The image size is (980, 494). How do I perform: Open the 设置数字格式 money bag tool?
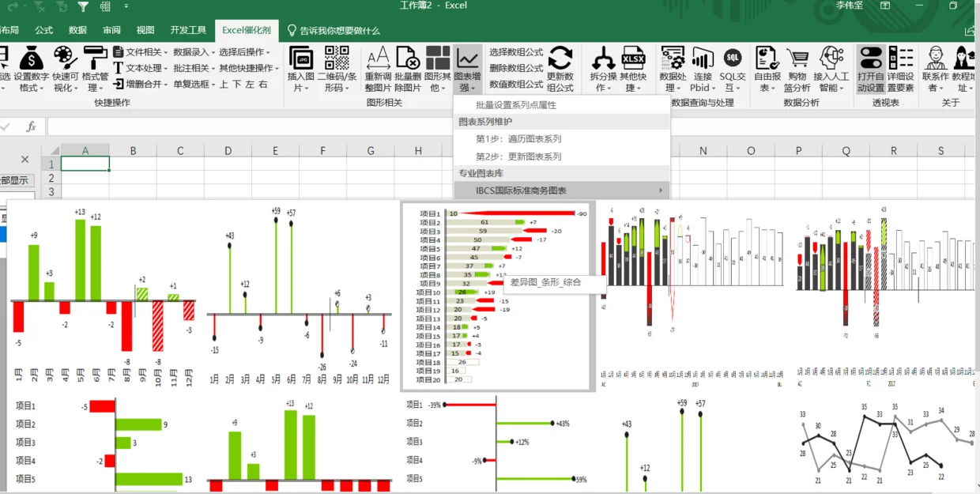(31, 69)
